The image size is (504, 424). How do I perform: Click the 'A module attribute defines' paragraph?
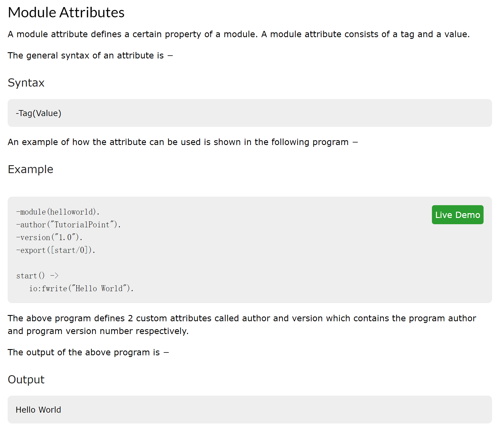[x=239, y=34]
